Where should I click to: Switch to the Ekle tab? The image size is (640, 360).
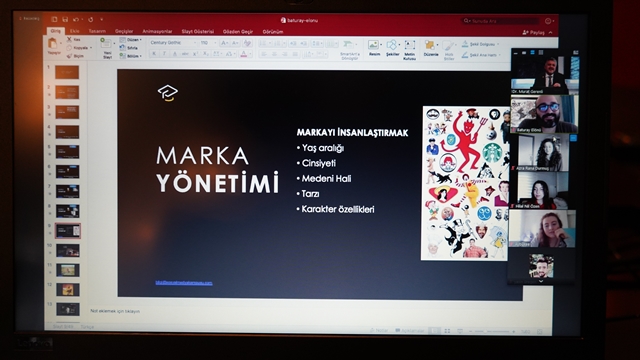click(74, 31)
